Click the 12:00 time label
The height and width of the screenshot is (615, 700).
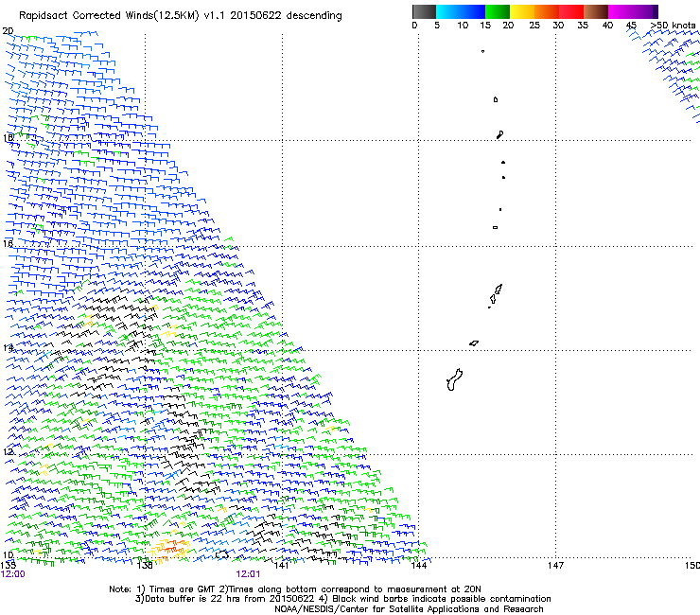[12, 574]
